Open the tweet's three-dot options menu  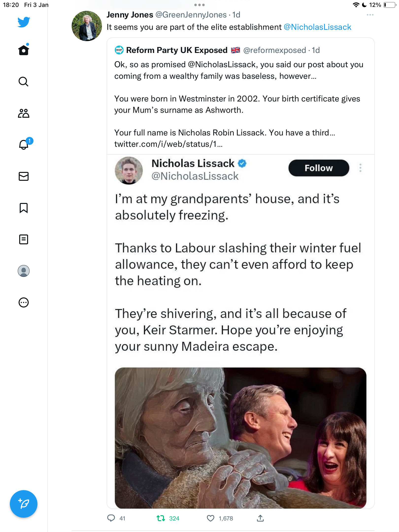pyautogui.click(x=370, y=15)
